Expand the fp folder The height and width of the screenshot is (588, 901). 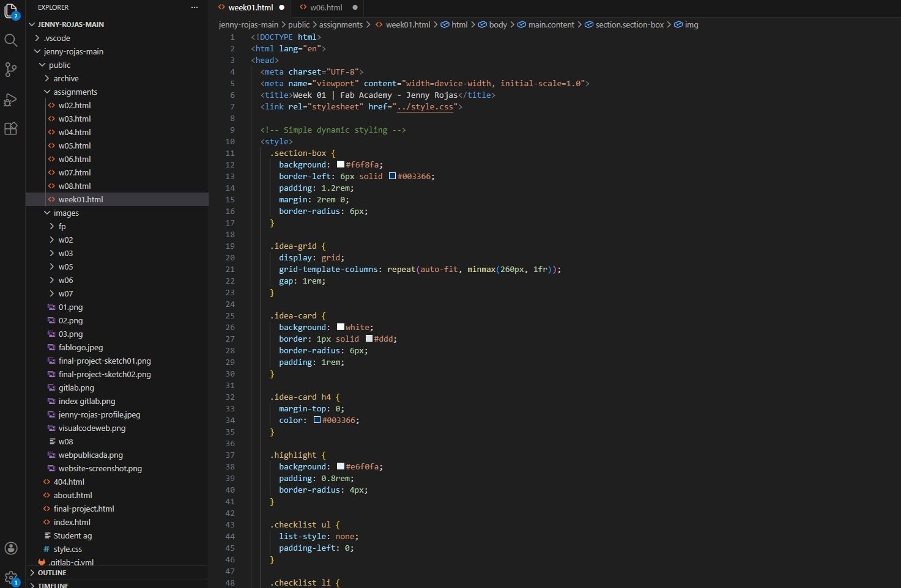51,226
